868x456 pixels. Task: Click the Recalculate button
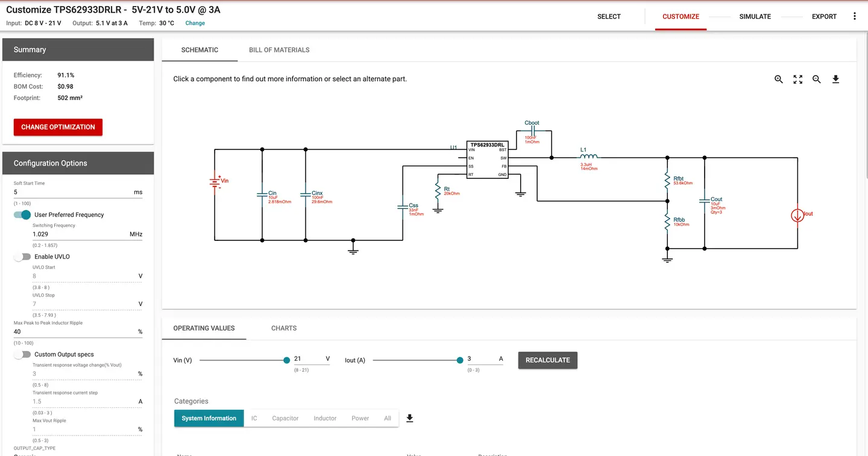(x=547, y=360)
